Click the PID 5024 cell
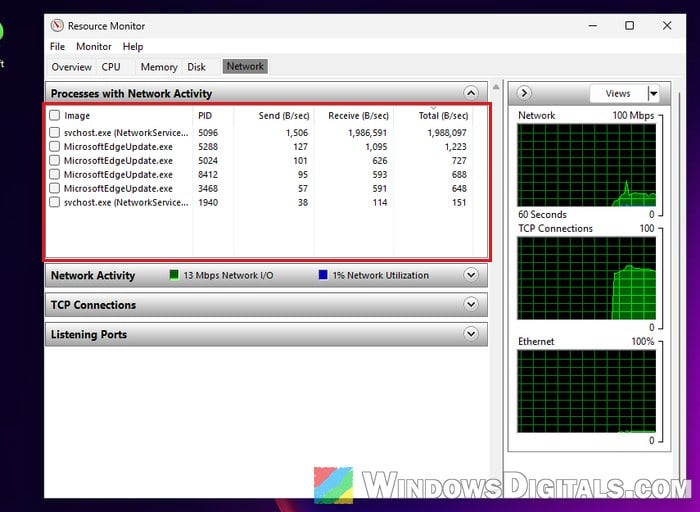This screenshot has width=700, height=512. 208,160
